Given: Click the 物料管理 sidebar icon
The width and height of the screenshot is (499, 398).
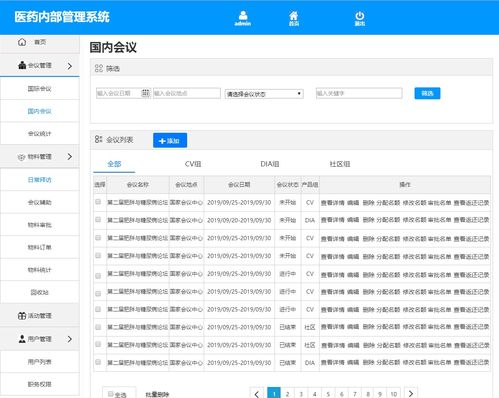Looking at the screenshot, I should point(21,157).
